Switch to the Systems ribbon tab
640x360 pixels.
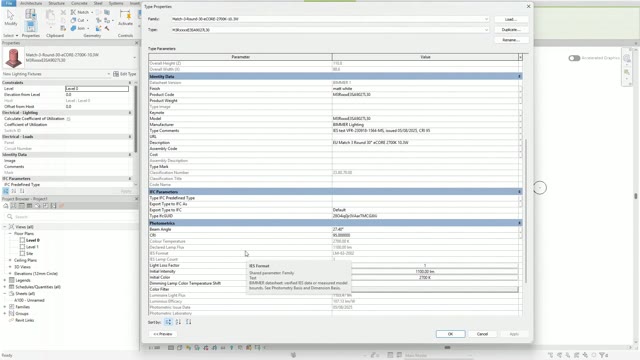click(x=116, y=3)
